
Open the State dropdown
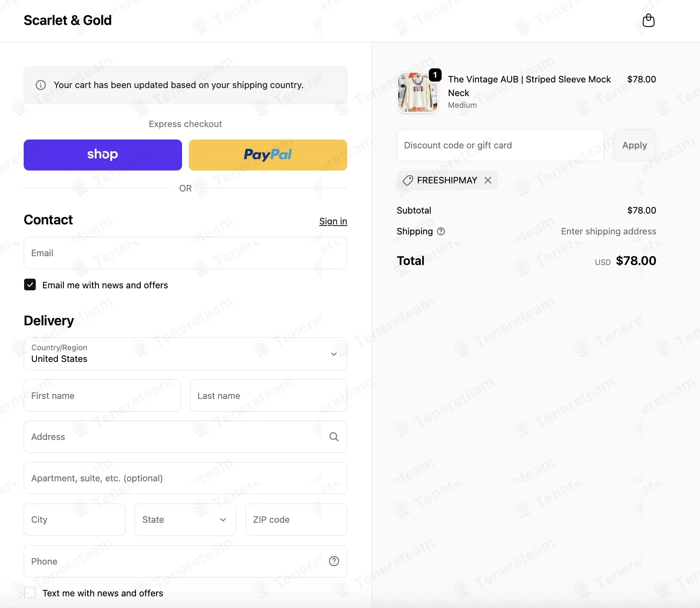coord(185,520)
